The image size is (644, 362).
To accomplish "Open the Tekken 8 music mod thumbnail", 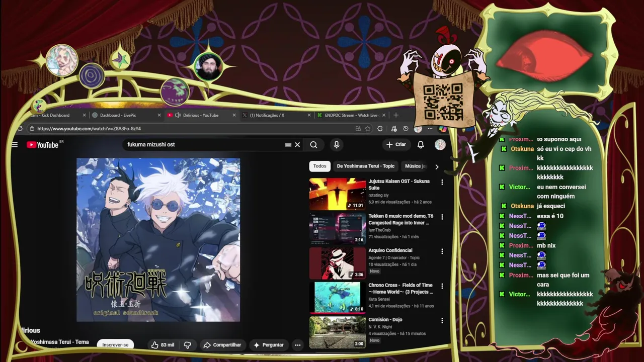I will (x=338, y=228).
